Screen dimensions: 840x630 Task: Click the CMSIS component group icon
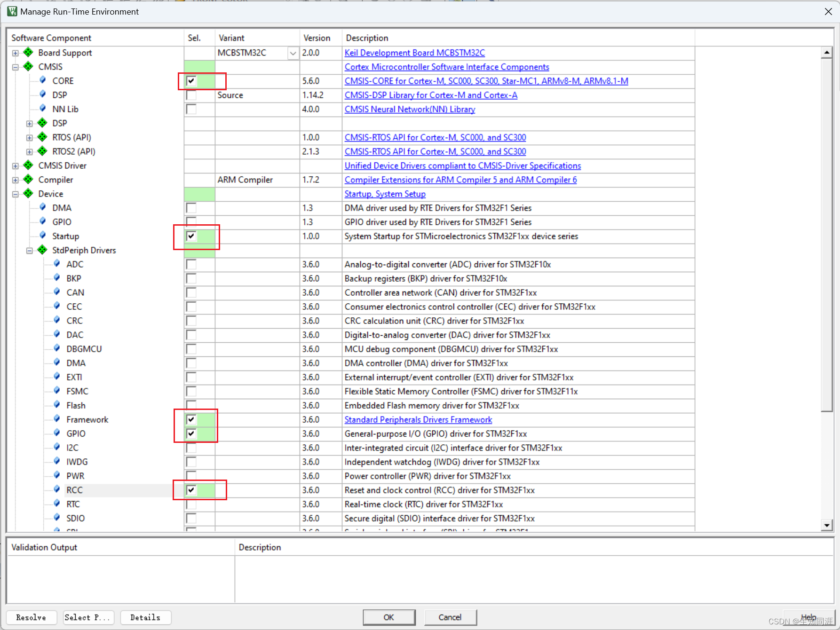coord(28,67)
